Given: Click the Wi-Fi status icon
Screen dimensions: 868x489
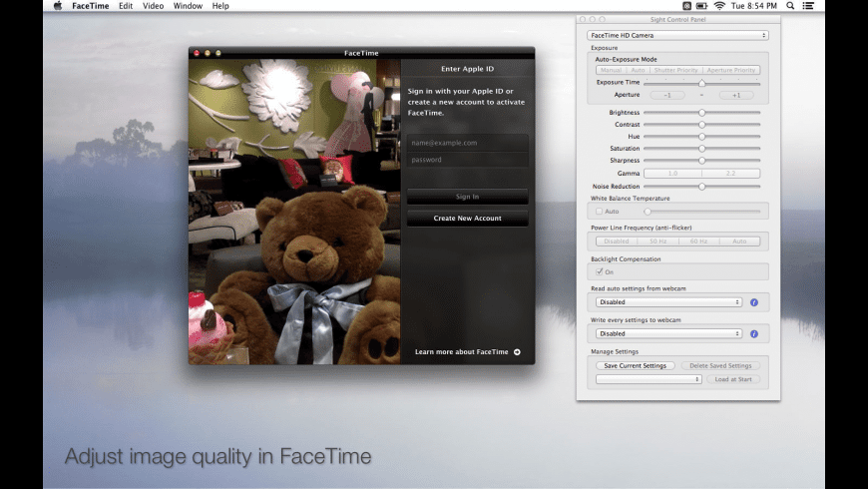Looking at the screenshot, I should pyautogui.click(x=719, y=6).
